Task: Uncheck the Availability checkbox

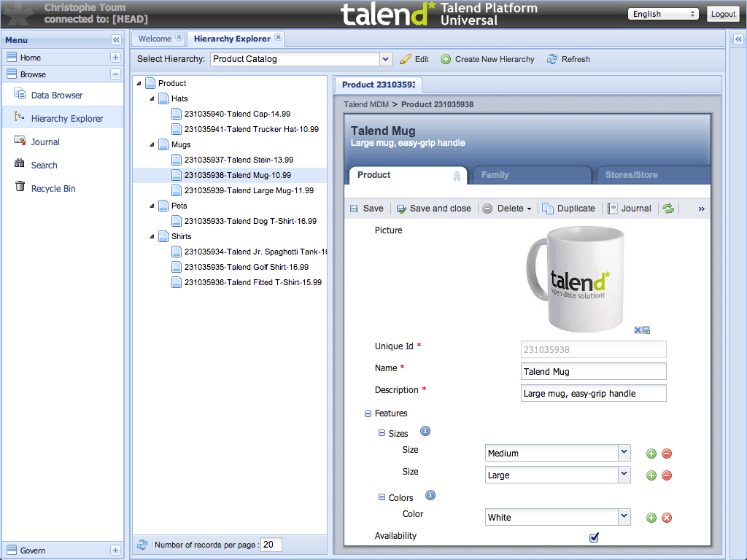Action: coord(593,537)
